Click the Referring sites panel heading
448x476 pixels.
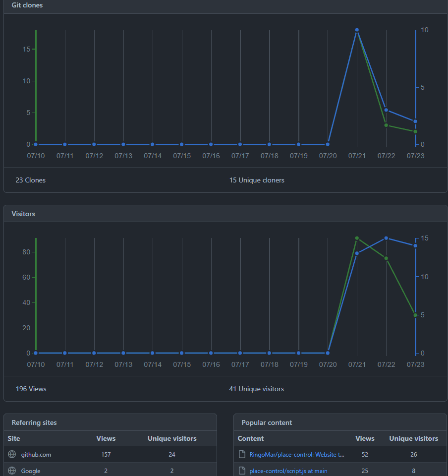[34, 422]
